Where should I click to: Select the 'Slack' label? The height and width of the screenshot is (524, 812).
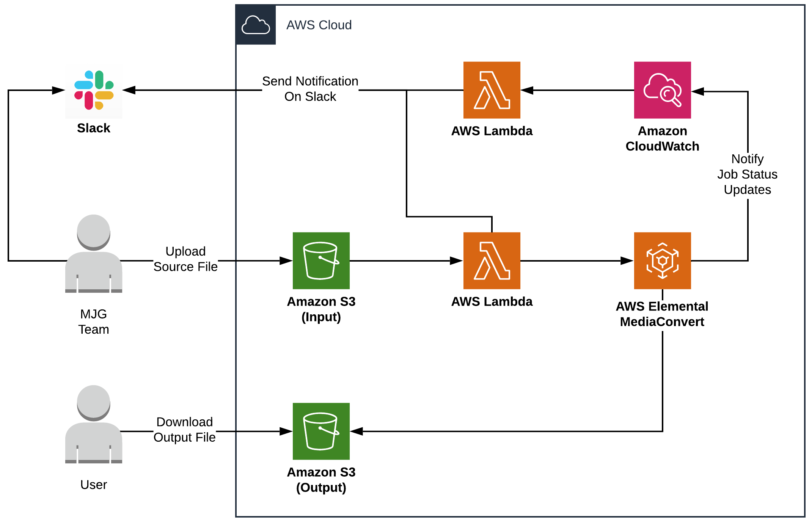click(94, 128)
